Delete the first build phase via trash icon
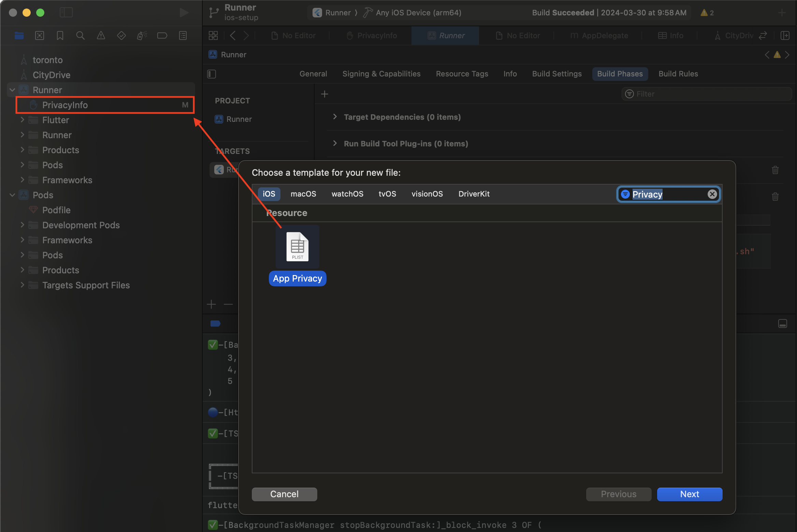This screenshot has height=532, width=797. coord(775,170)
